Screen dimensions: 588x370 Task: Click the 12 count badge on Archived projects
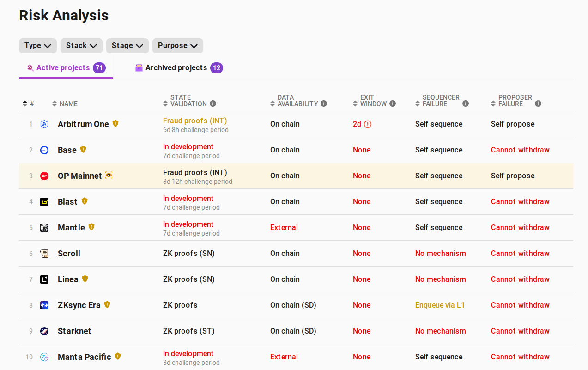tap(217, 68)
